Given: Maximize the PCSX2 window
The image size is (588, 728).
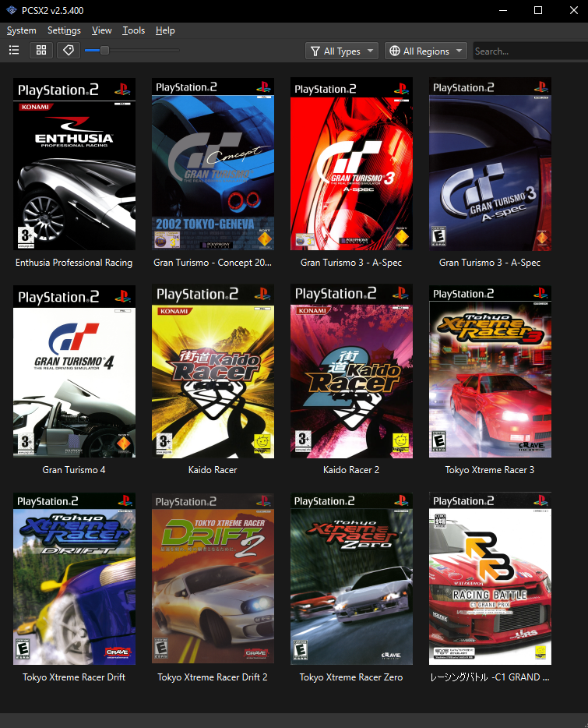Looking at the screenshot, I should pos(538,10).
